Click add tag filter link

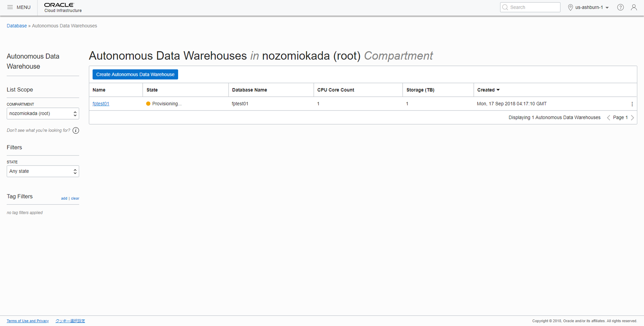pos(64,198)
